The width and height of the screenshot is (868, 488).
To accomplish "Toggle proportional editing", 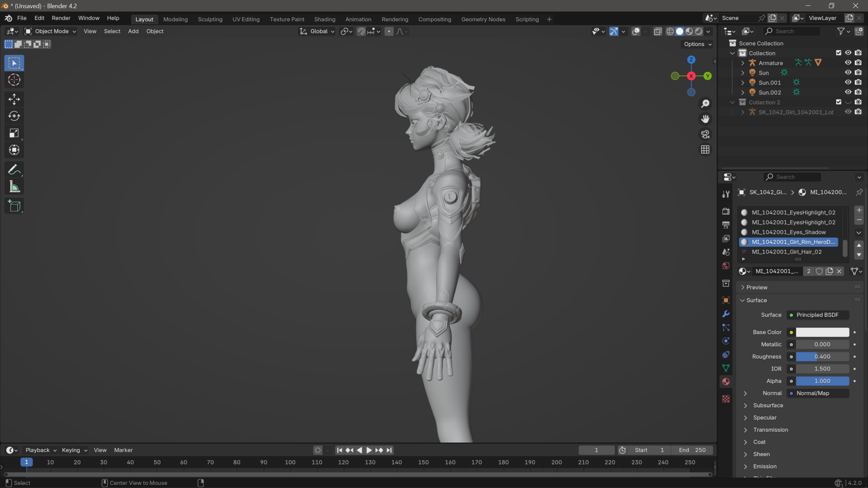I will tap(389, 31).
